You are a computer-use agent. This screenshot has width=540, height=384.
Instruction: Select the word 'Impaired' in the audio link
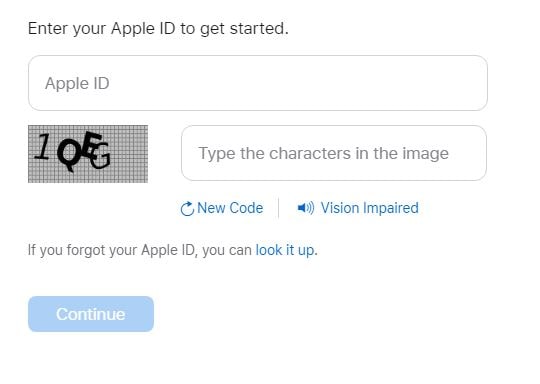coord(391,208)
